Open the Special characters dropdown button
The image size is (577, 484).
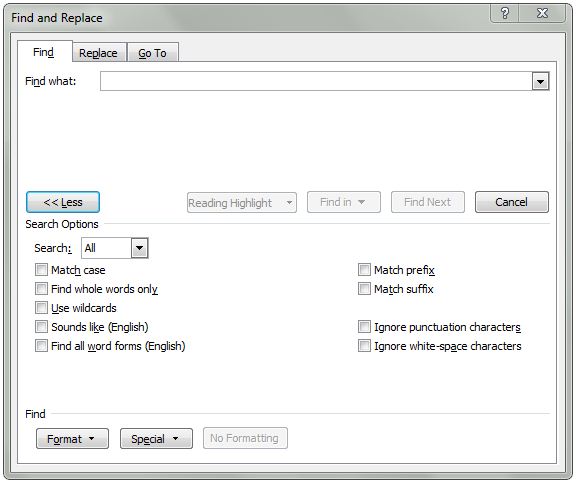pyautogui.click(x=156, y=439)
